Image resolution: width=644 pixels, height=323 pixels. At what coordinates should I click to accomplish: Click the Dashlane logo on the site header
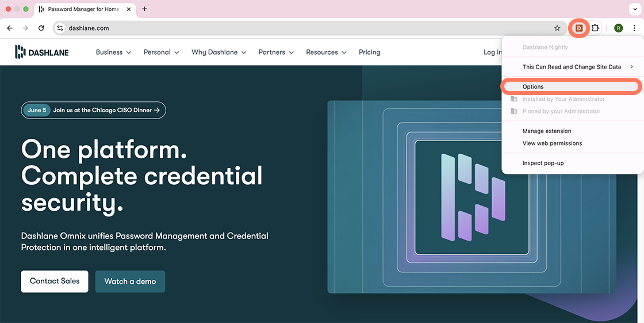tap(42, 52)
